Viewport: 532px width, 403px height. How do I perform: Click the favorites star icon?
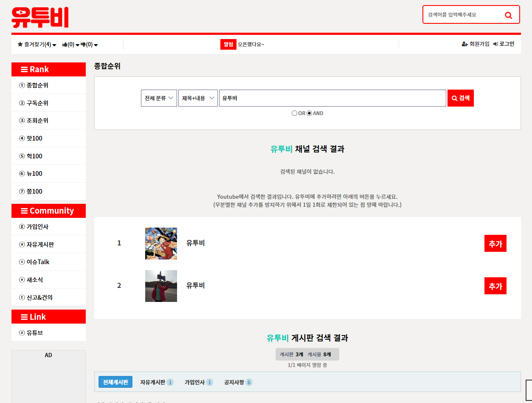pos(20,44)
